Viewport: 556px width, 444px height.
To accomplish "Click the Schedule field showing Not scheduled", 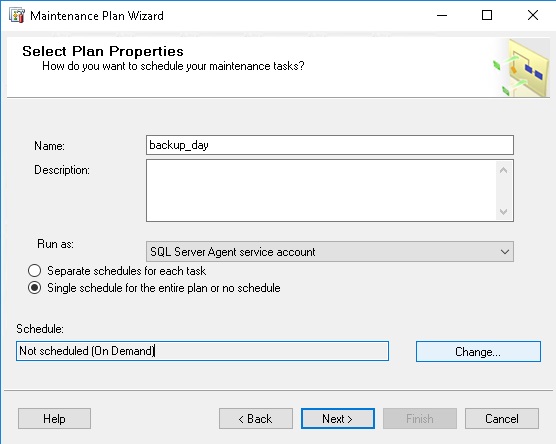I will coord(202,351).
